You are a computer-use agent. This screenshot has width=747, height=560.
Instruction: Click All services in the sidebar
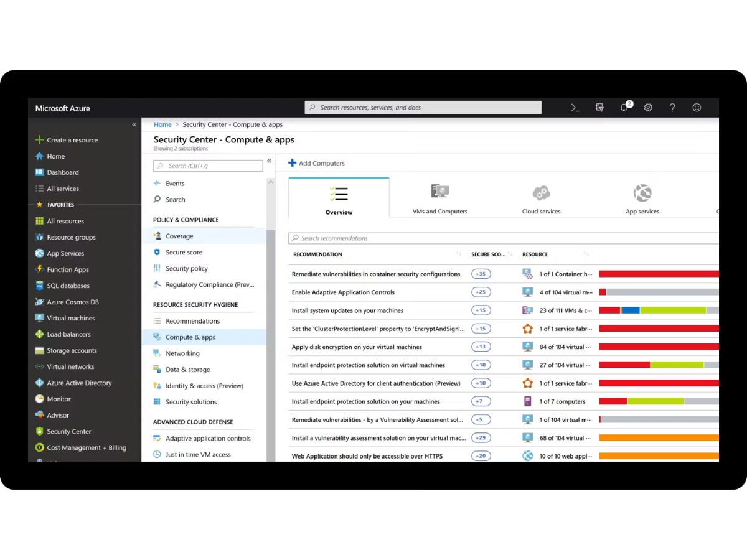pyautogui.click(x=63, y=189)
